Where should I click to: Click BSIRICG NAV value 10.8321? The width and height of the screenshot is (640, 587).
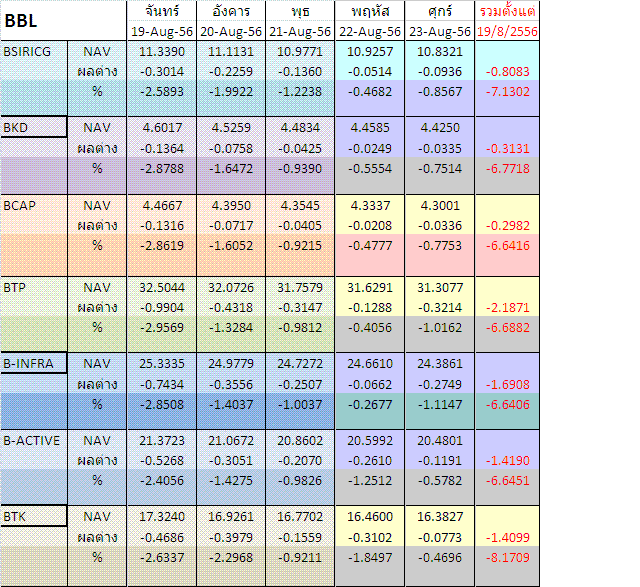coord(440,51)
